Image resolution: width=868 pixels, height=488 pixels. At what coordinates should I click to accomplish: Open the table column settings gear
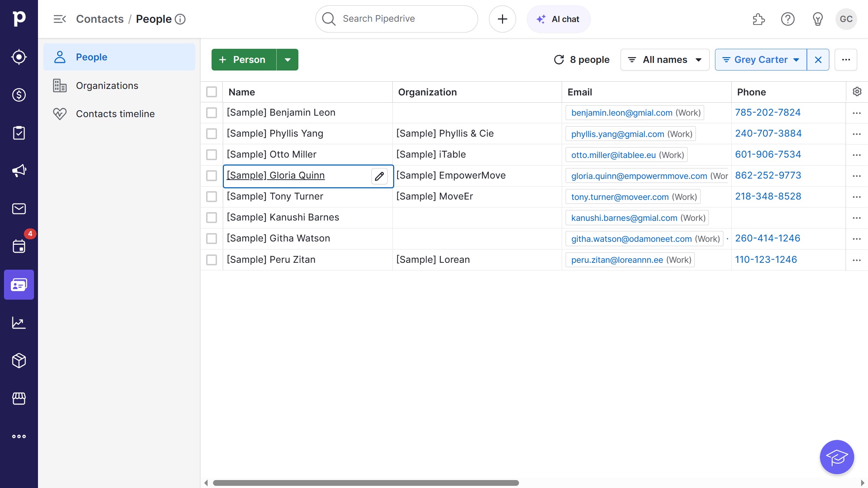[857, 92]
